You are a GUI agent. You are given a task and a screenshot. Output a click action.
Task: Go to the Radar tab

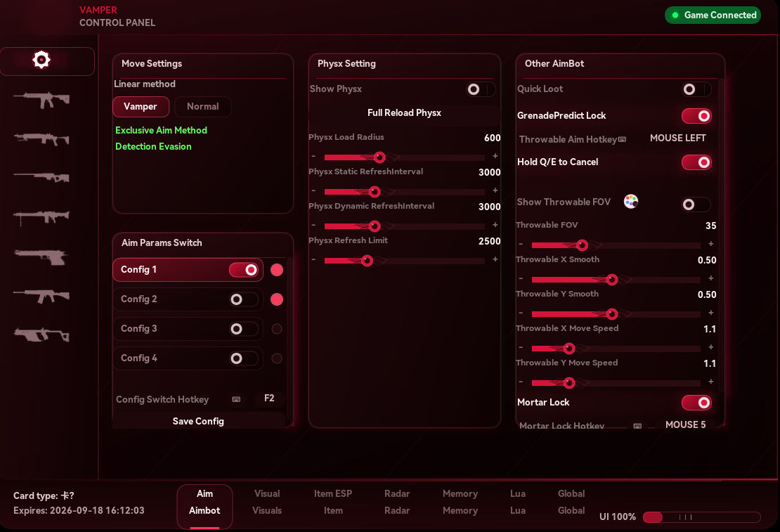pyautogui.click(x=397, y=502)
